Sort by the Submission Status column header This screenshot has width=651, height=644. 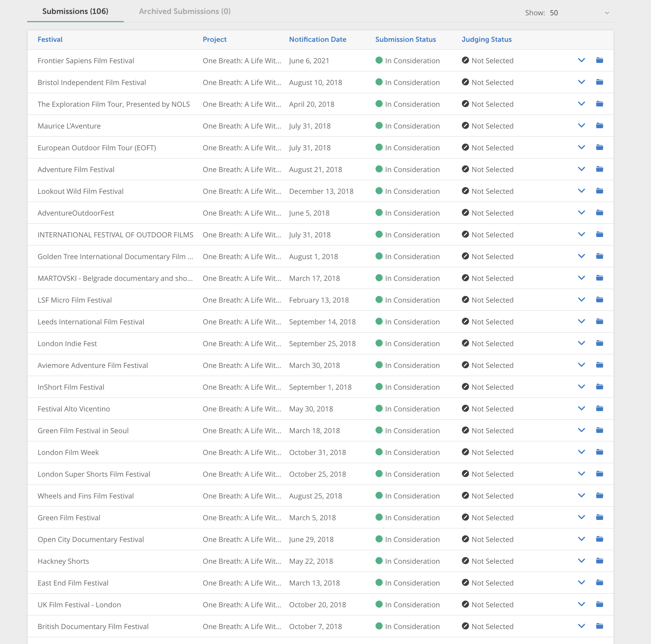(x=405, y=39)
